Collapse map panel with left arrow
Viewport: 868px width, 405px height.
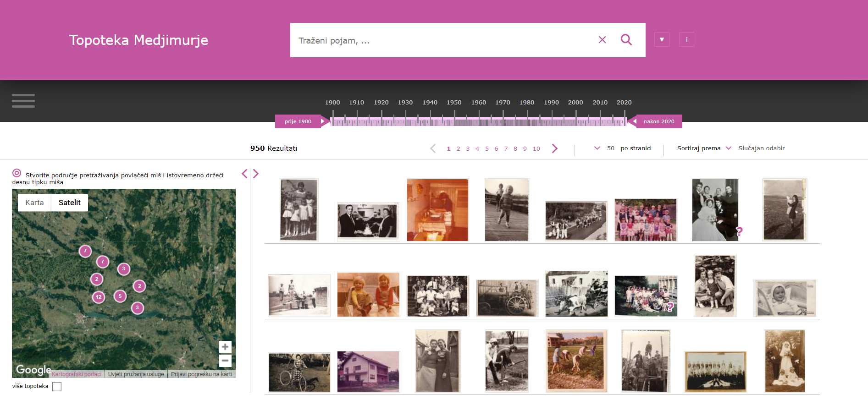pyautogui.click(x=244, y=174)
